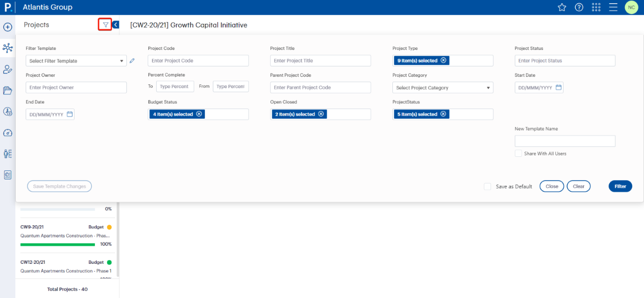Click the favorites star icon in header
Screen dimensions: 644x298
[x=562, y=7]
